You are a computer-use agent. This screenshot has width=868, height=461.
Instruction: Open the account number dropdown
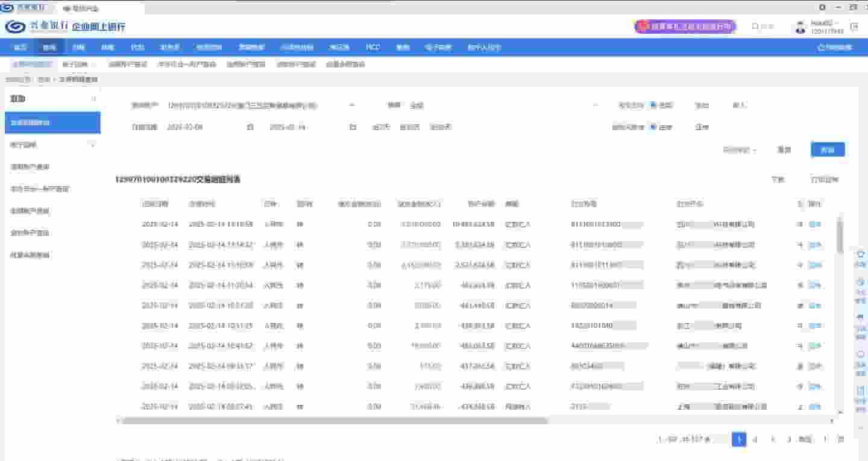pos(352,105)
